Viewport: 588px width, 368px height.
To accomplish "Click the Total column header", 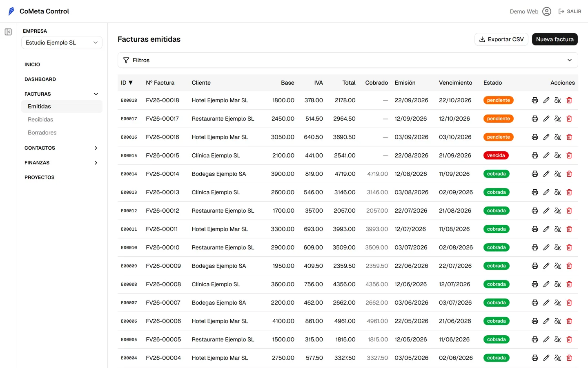I will (x=349, y=83).
